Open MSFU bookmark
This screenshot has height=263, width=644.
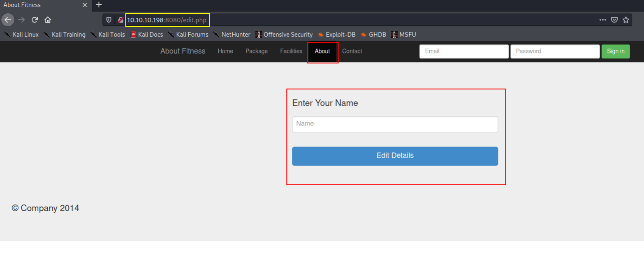(x=403, y=35)
